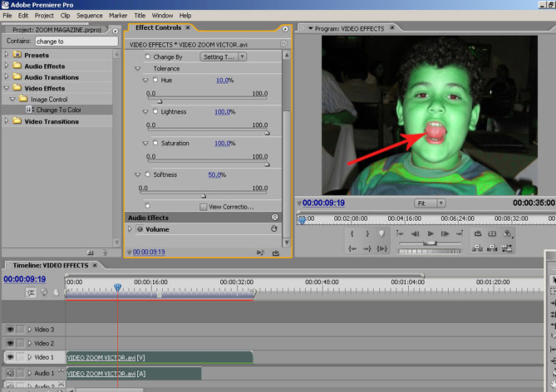Click the Contains search field
The image size is (556, 392).
[x=76, y=41]
